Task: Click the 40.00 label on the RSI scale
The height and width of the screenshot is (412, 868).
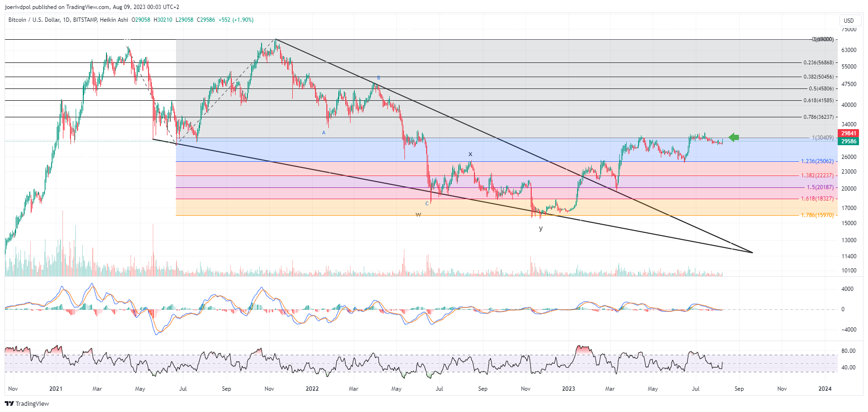Action: [849, 368]
